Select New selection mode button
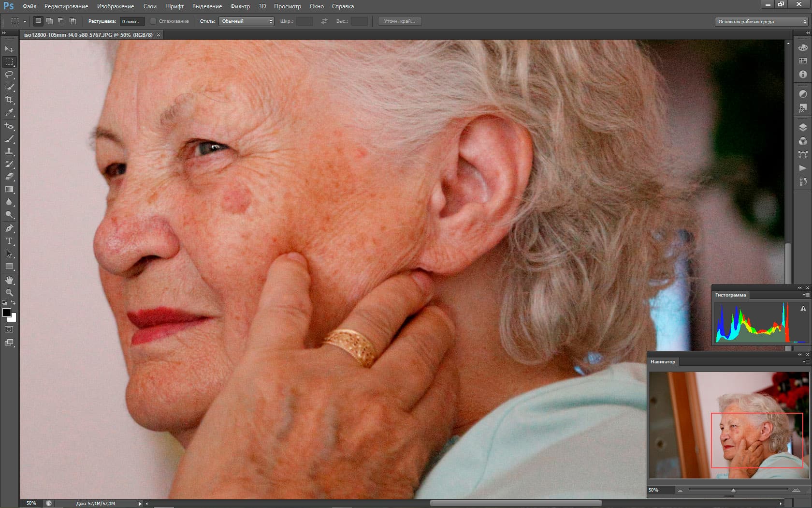Viewport: 812px width, 508px height. [x=38, y=21]
